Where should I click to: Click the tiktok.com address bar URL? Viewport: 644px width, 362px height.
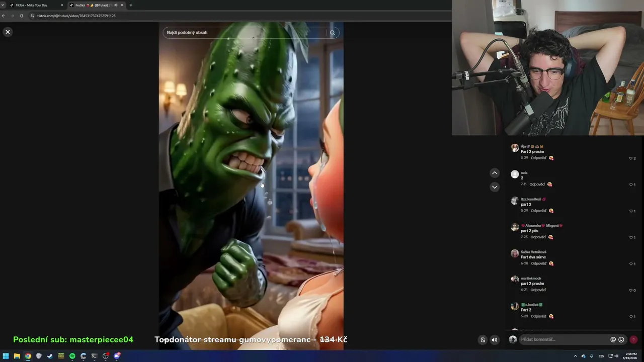pos(76,16)
